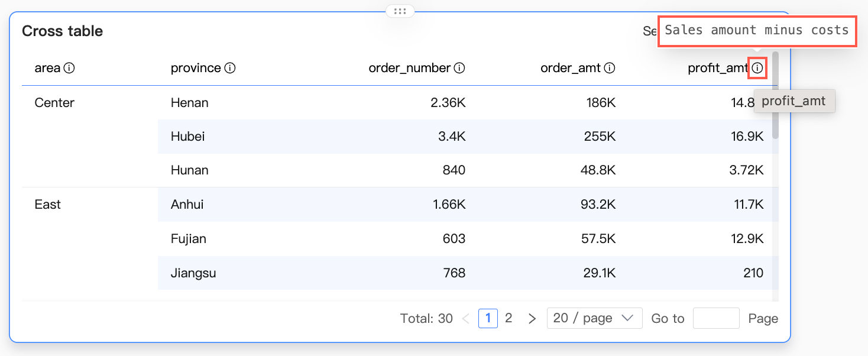Click the info icon next to area
Viewport: 868px width, 356px height.
(x=69, y=68)
